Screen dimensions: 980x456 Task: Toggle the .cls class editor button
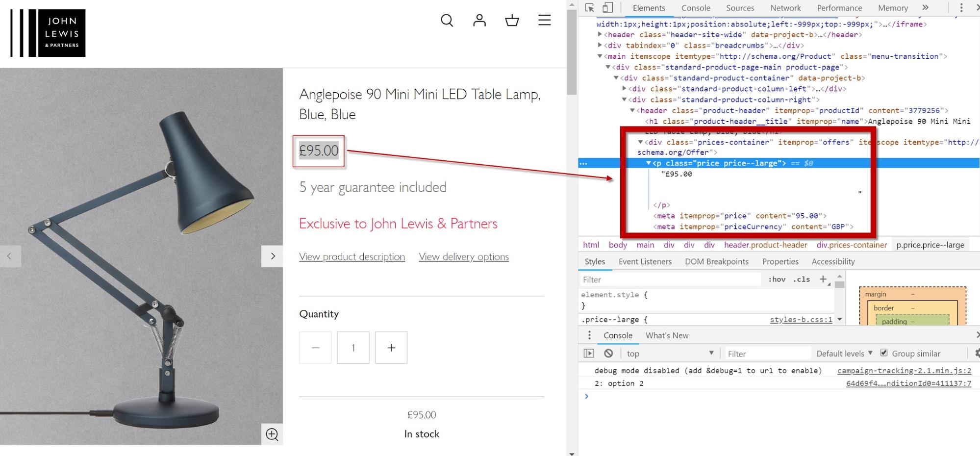click(x=802, y=279)
